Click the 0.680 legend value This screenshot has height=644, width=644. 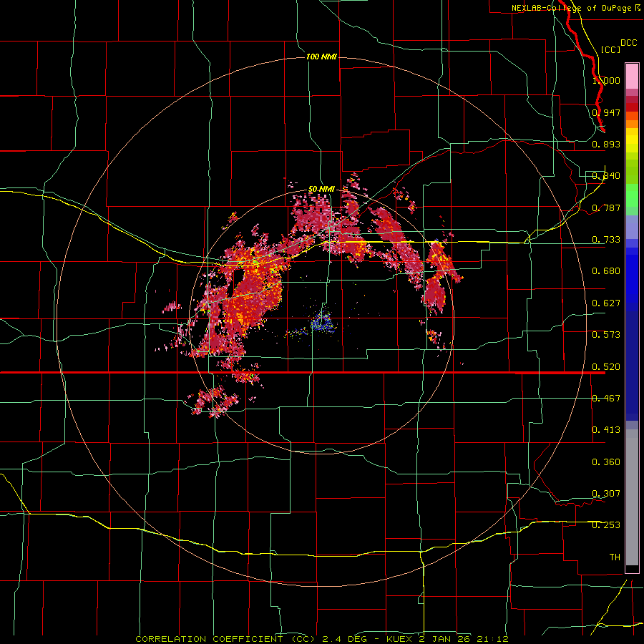(x=606, y=271)
